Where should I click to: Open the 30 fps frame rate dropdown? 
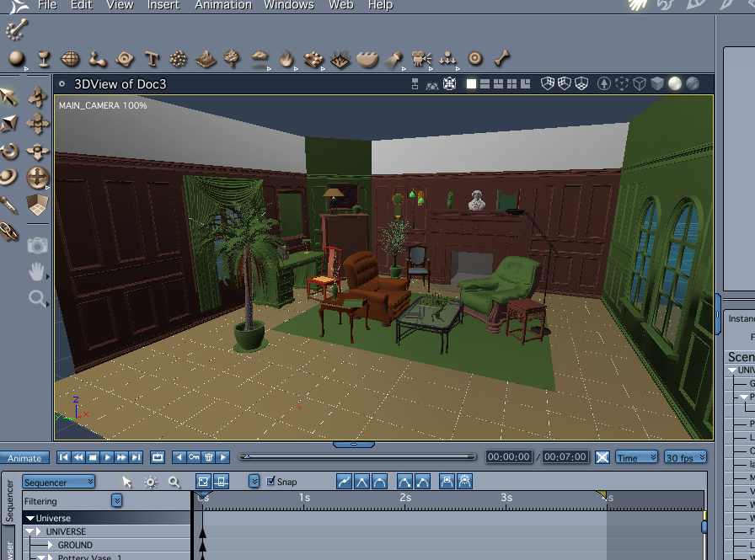[685, 457]
